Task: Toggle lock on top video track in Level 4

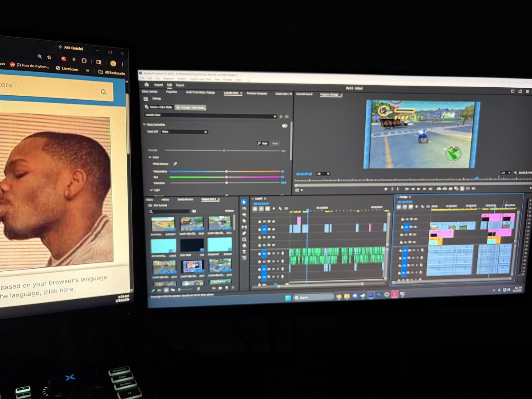Action: [259, 221]
